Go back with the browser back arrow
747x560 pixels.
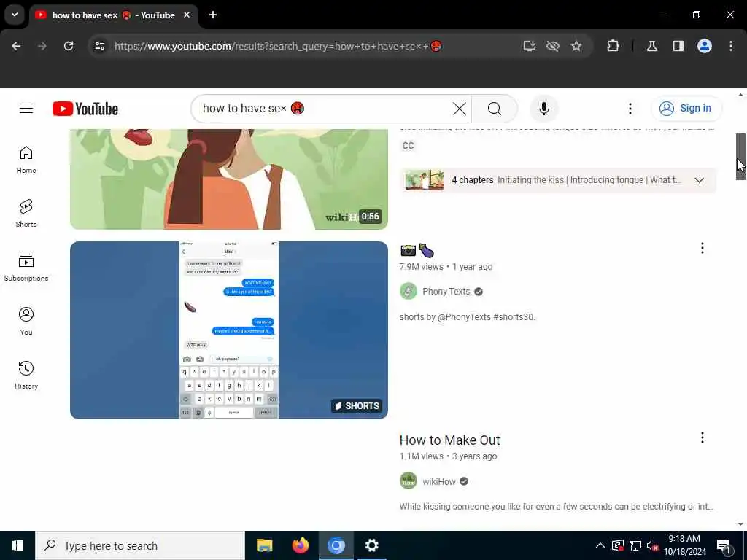click(x=16, y=46)
